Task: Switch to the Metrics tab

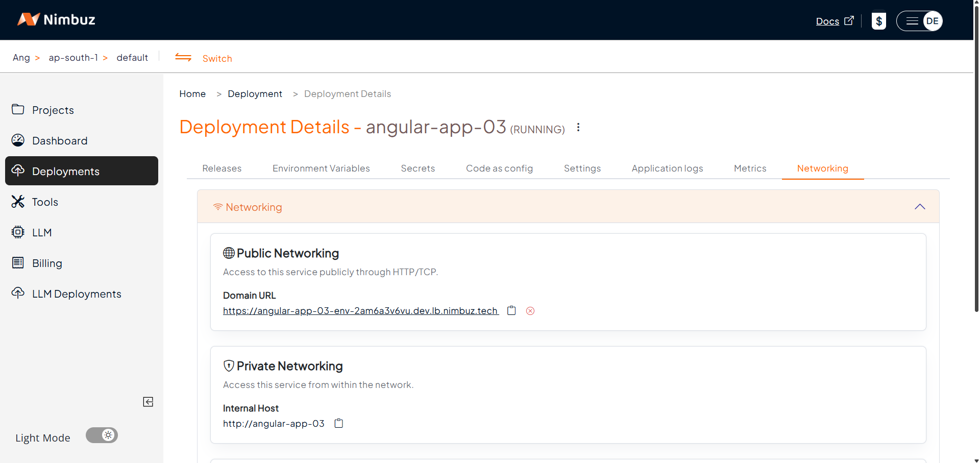Action: pyautogui.click(x=750, y=168)
